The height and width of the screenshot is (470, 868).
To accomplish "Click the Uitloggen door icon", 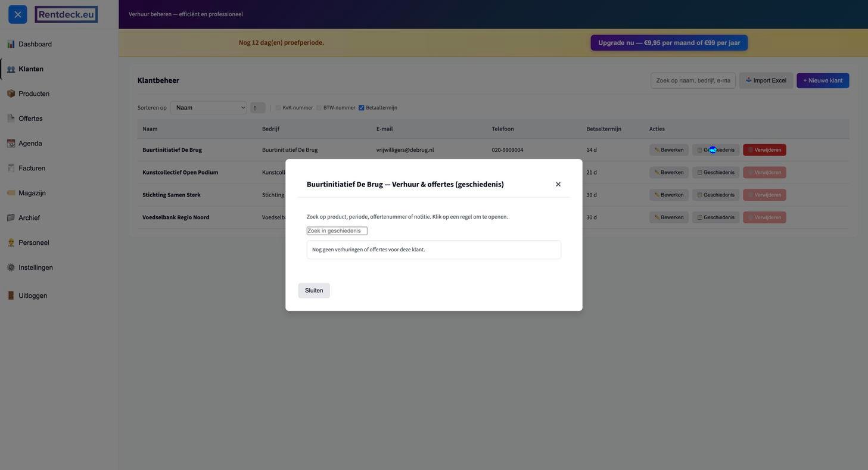I will tap(11, 295).
